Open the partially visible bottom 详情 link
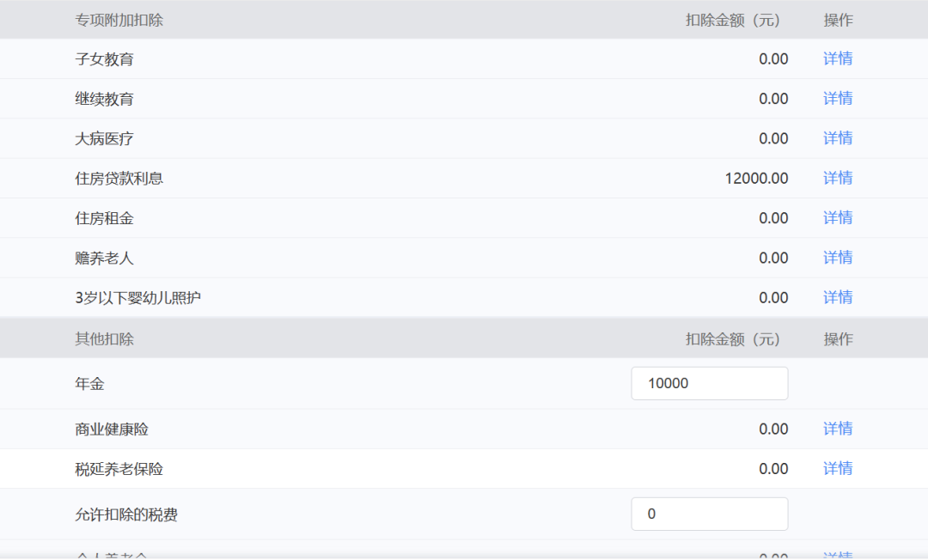Viewport: 928px width, 560px height. pos(838,555)
